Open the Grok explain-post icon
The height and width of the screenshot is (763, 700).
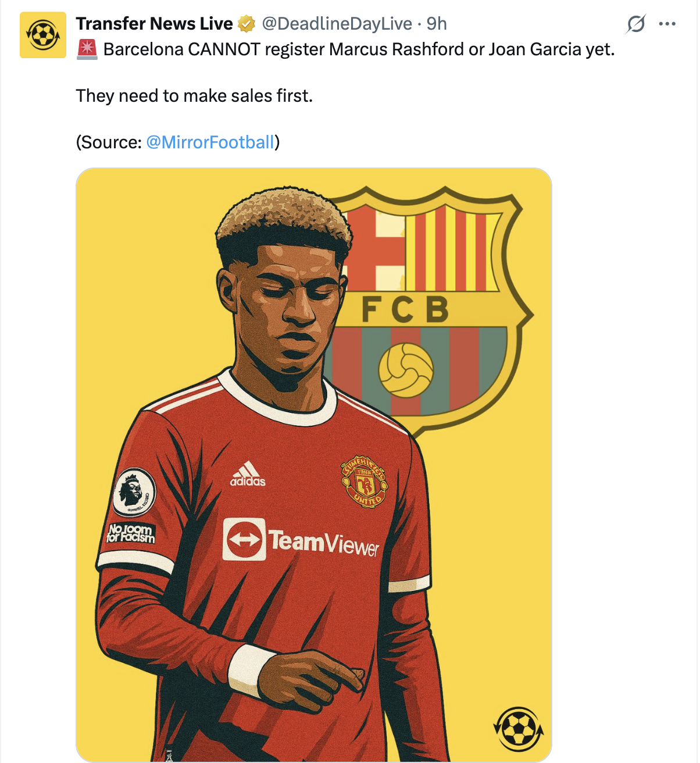click(x=636, y=24)
